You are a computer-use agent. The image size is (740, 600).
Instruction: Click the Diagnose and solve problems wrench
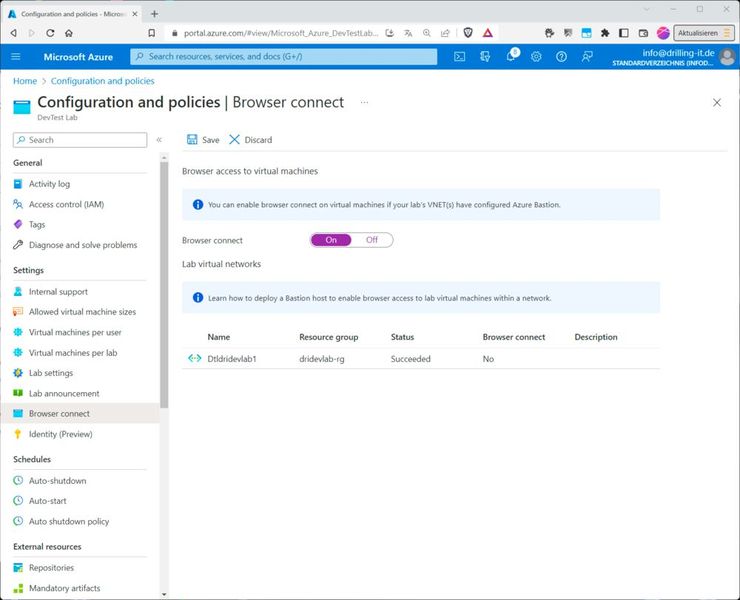pyautogui.click(x=18, y=245)
